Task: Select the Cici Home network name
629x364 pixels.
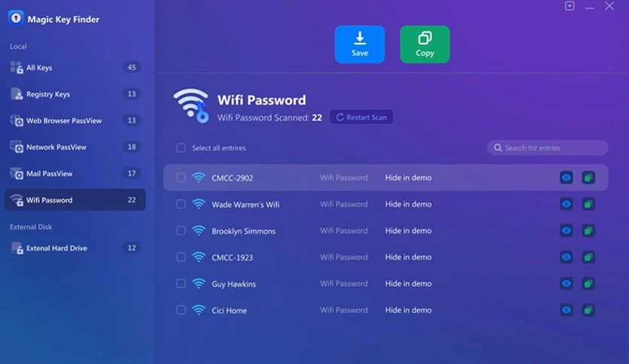Action: click(x=229, y=311)
